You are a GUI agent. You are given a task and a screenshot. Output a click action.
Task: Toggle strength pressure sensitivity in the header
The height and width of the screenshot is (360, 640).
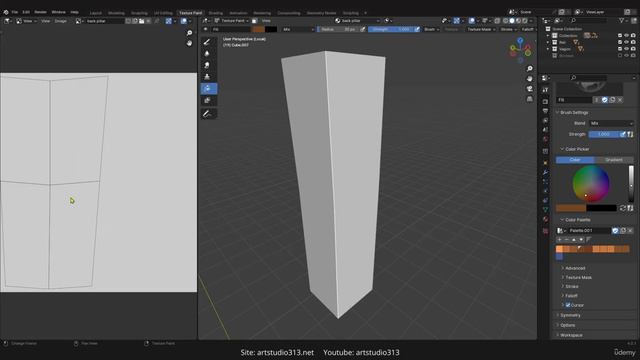pyautogui.click(x=417, y=29)
